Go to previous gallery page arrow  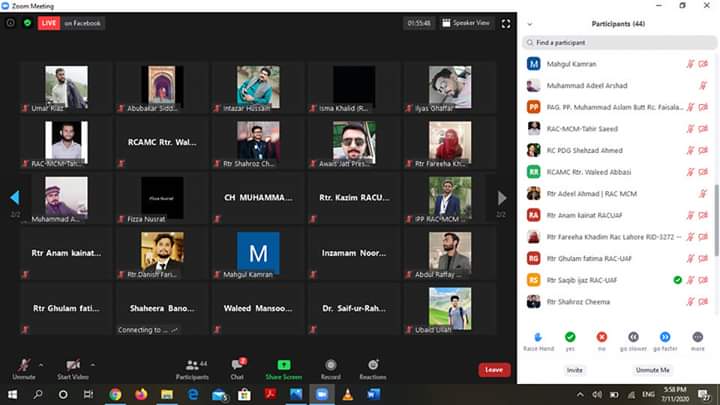pos(15,198)
